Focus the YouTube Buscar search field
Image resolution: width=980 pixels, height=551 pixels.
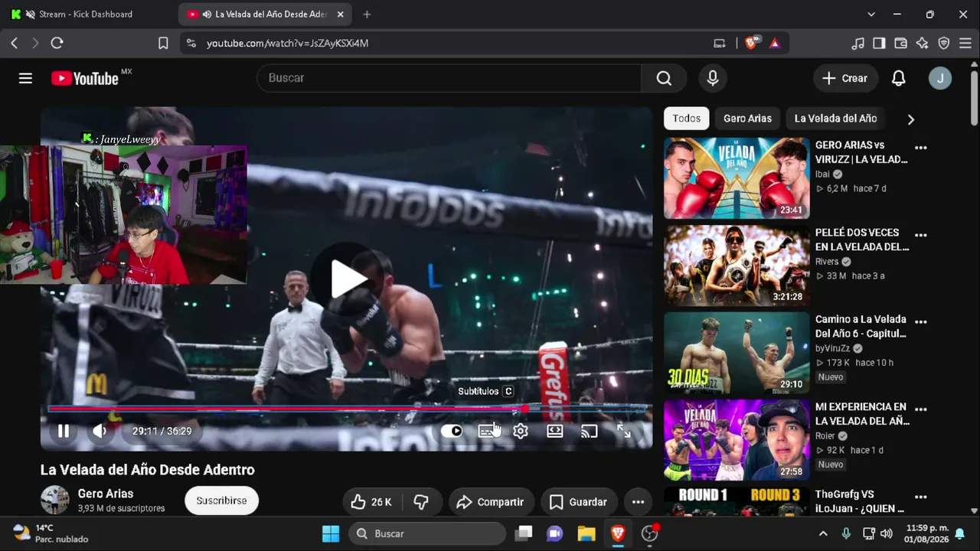449,78
